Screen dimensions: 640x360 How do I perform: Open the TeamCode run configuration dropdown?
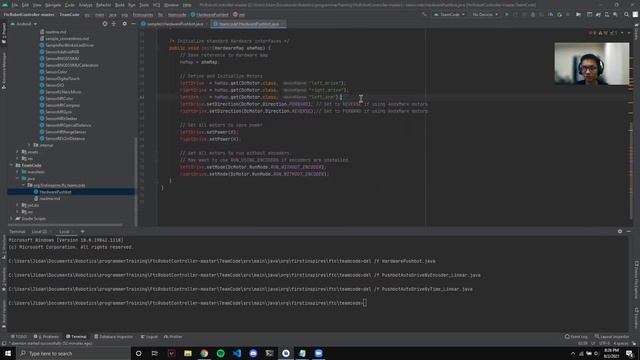(x=449, y=15)
